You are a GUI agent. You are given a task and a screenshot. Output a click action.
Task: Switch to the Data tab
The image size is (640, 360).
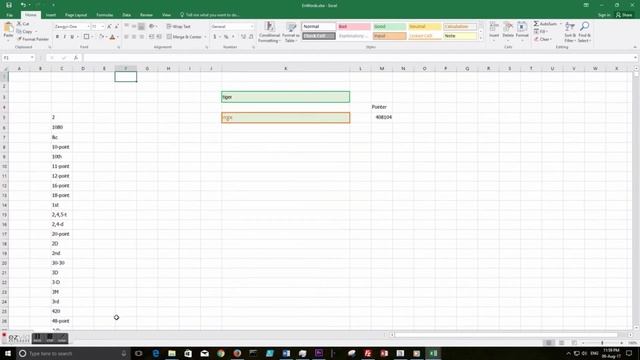point(127,15)
